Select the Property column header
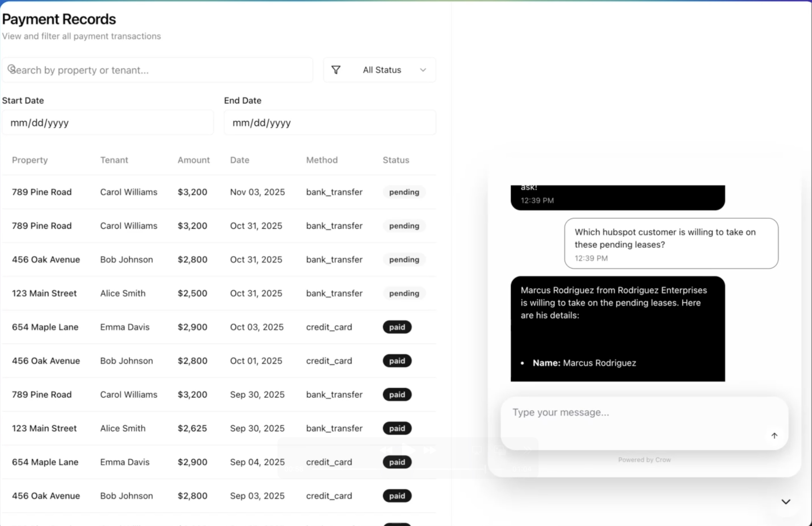This screenshot has height=526, width=812. click(29, 160)
